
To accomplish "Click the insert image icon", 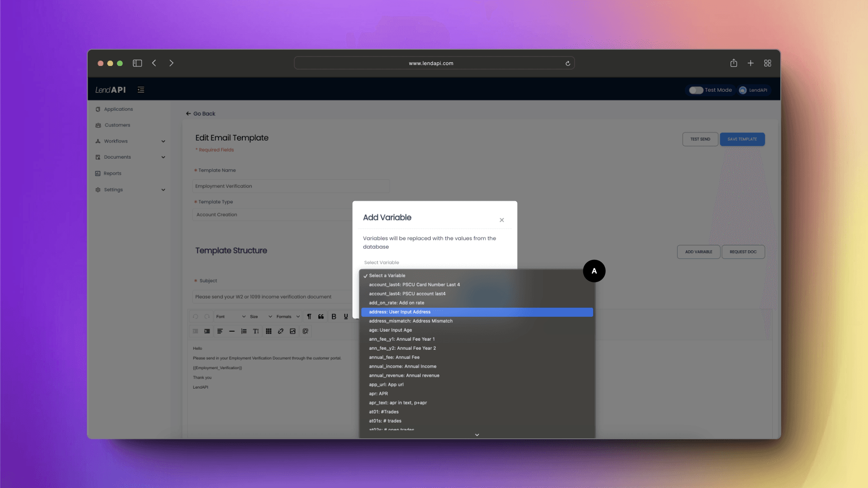I will (x=293, y=331).
